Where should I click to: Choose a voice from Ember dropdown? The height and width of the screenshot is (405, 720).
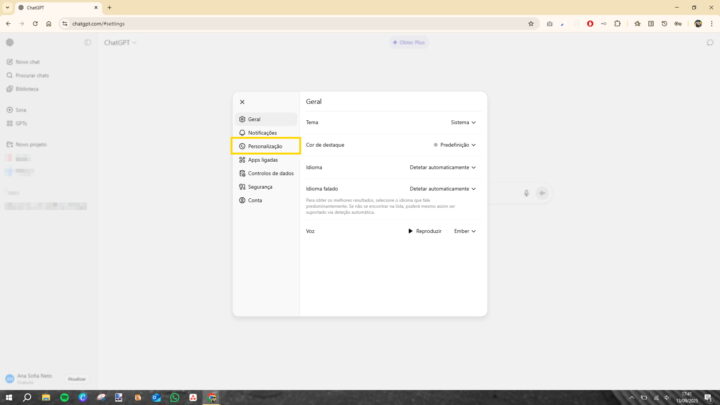(x=464, y=231)
